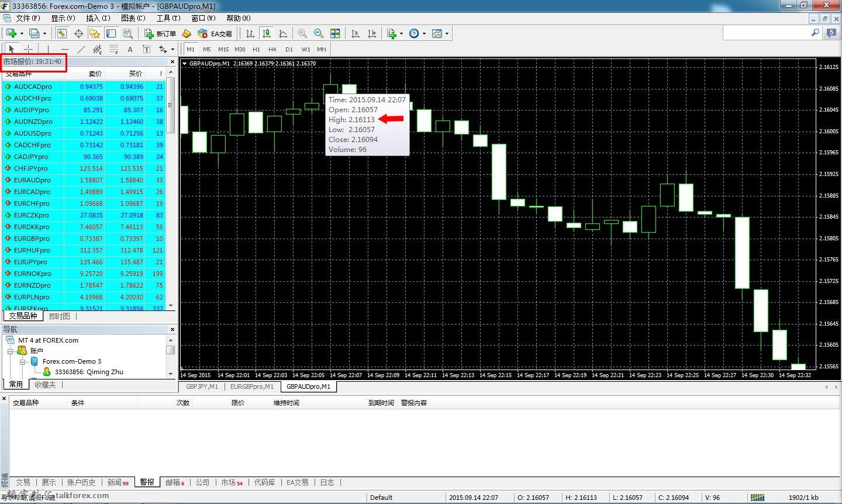Toggle chart auto scroll

click(356, 33)
